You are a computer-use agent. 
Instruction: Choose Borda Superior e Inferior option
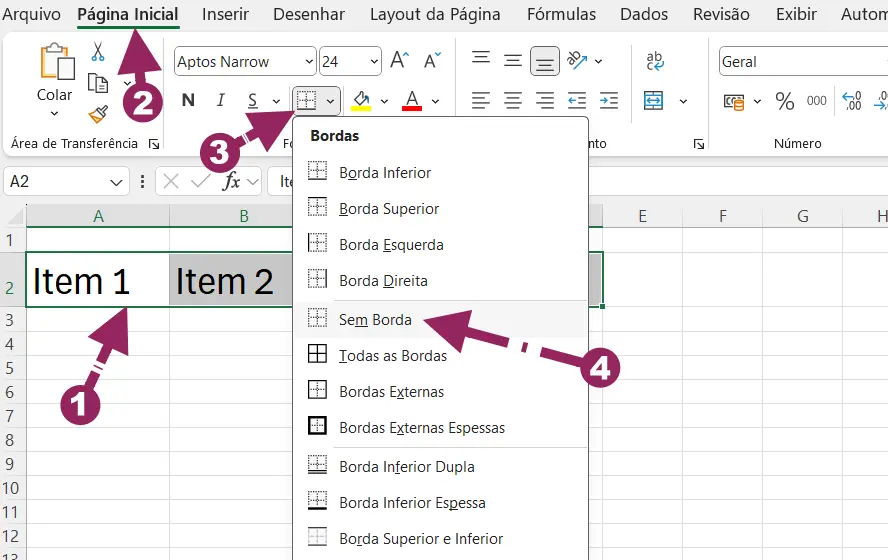[441, 538]
